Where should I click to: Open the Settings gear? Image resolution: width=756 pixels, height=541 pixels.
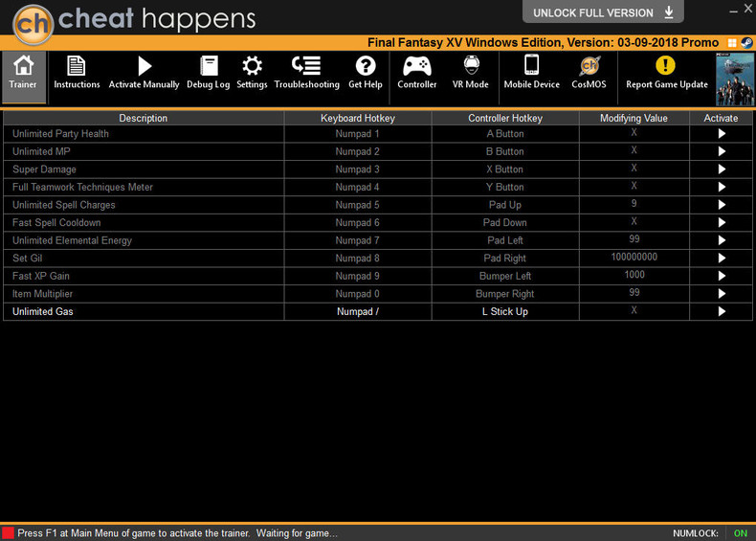252,66
